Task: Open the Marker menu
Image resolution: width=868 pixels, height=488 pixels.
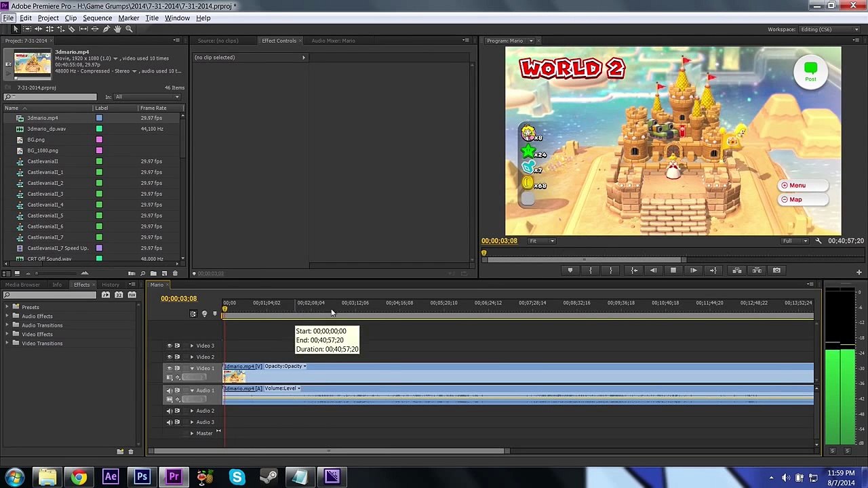Action: [x=129, y=18]
